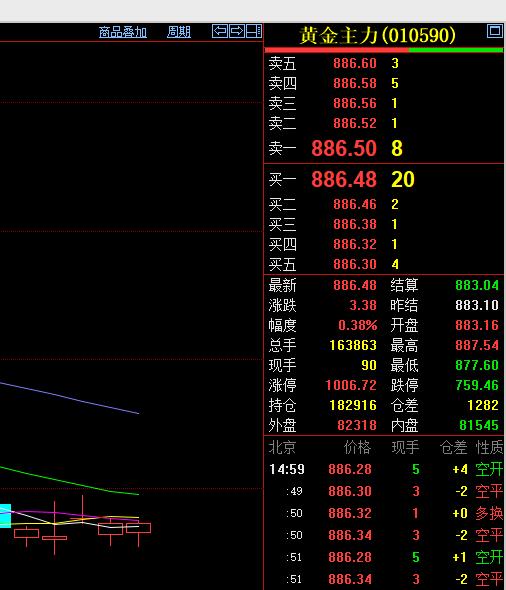
Task: Select the 昨结 value 883.10
Action: tap(477, 305)
